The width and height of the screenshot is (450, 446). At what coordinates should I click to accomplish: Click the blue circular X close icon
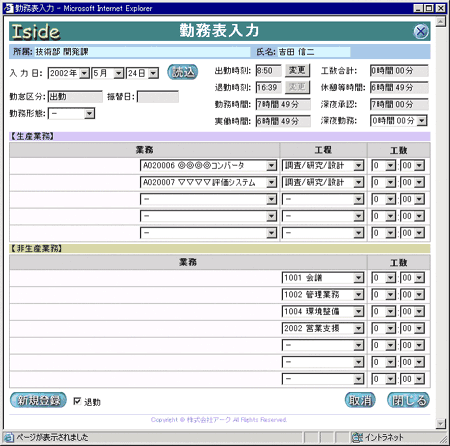tap(421, 32)
